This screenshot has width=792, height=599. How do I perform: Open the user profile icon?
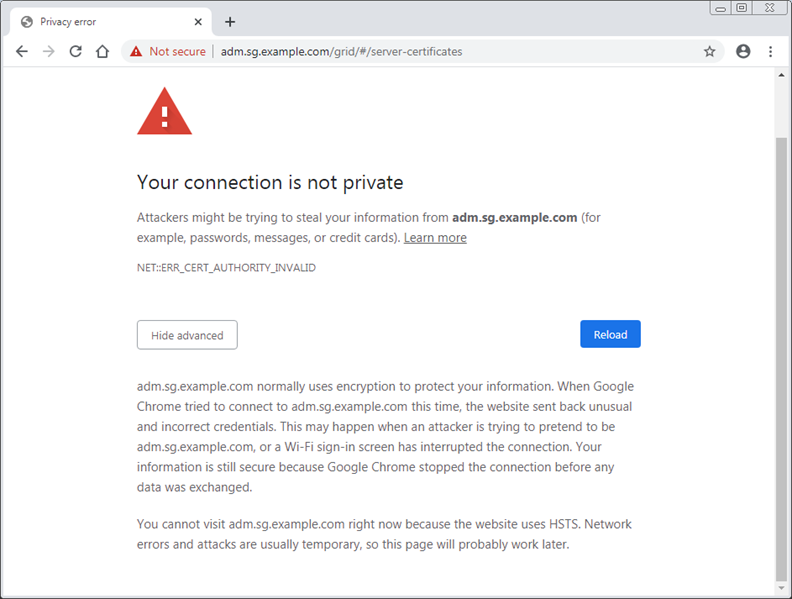(x=743, y=52)
